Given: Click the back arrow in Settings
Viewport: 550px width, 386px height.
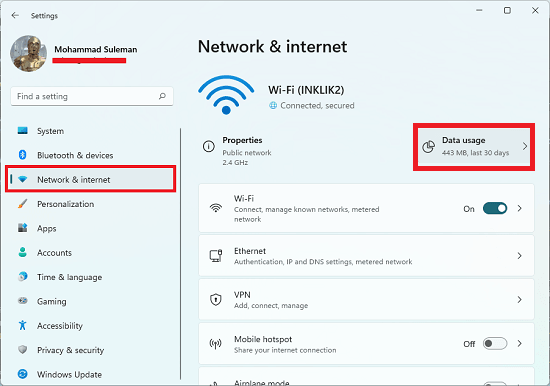Looking at the screenshot, I should click(x=15, y=15).
